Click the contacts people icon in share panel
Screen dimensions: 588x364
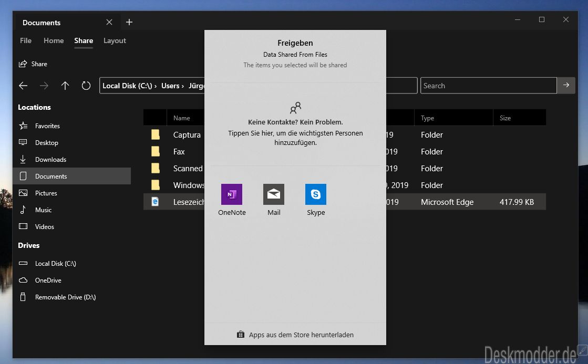pos(295,108)
